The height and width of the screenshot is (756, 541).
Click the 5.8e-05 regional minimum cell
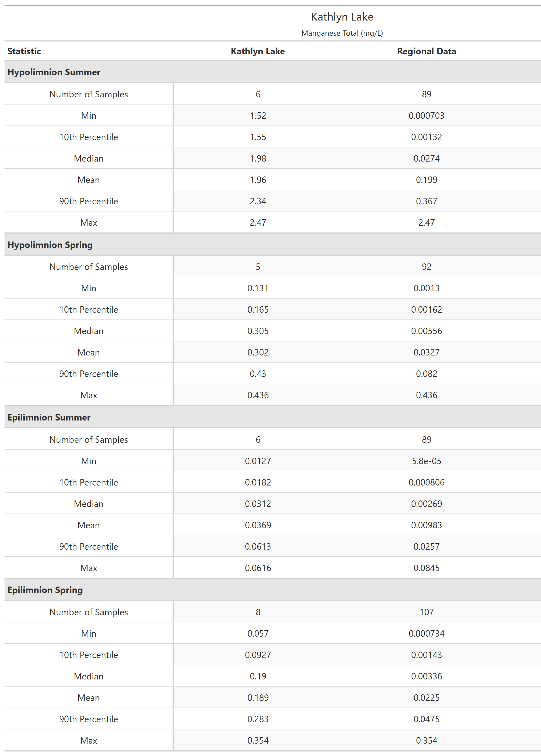point(426,461)
